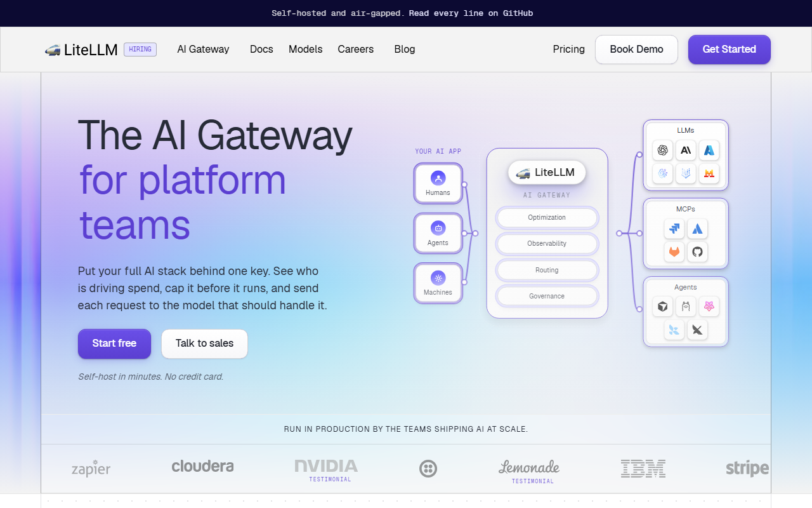Click the 'Put your full AI stack' paragraph
This screenshot has height=508, width=812.
tap(202, 288)
